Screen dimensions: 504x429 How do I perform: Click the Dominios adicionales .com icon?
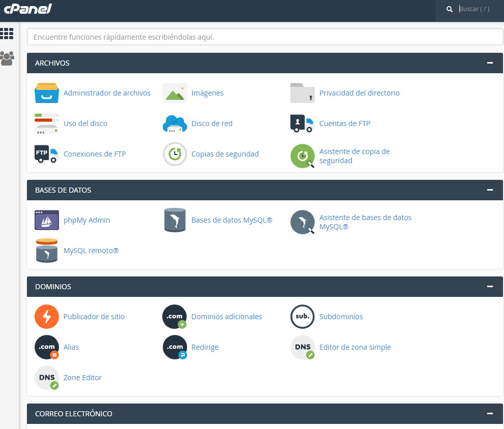tap(175, 317)
